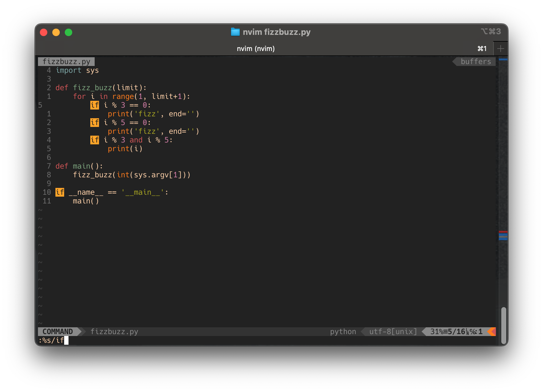543x392 pixels.
Task: Click the ⌥⌘3 shortcut indicator in the title bar
Action: pyautogui.click(x=491, y=31)
